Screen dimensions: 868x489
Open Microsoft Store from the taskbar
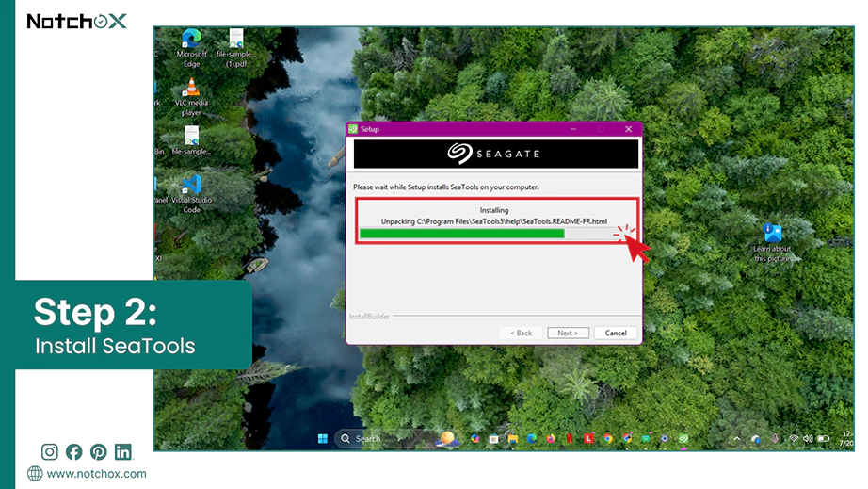tap(494, 439)
